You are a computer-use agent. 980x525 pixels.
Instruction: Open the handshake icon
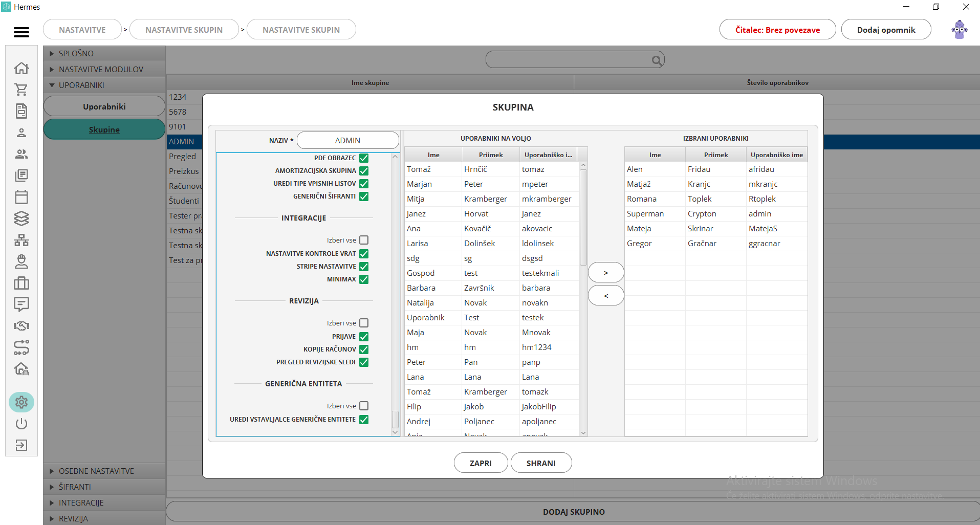pyautogui.click(x=21, y=326)
